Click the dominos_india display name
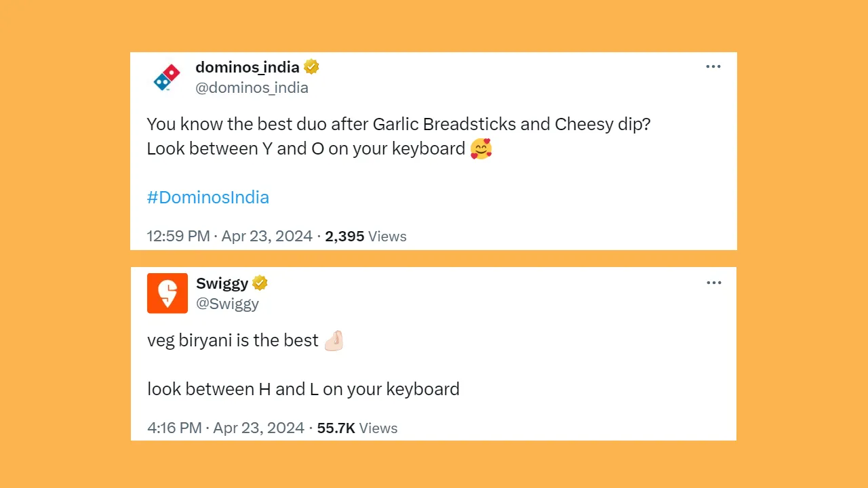This screenshot has width=868, height=488. 248,67
